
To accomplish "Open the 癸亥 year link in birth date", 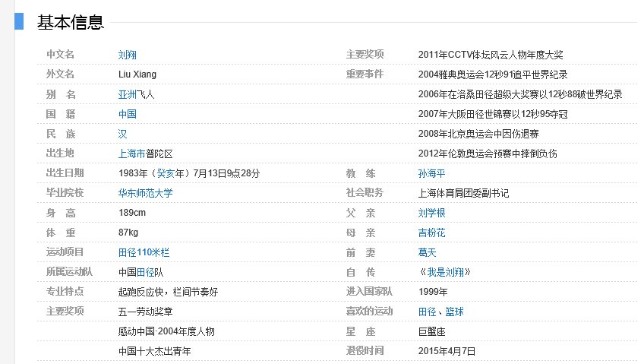I will pyautogui.click(x=166, y=173).
